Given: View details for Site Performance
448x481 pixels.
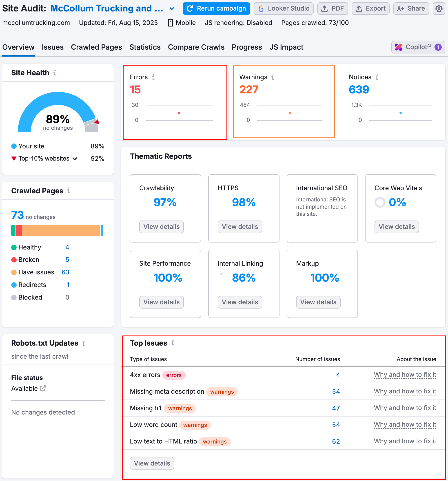Looking at the screenshot, I should coord(162,302).
